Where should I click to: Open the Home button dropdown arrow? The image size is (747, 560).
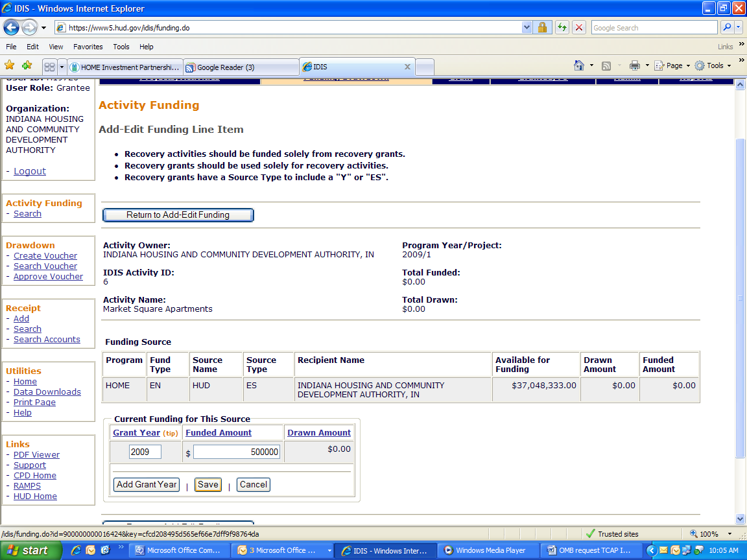tap(591, 65)
